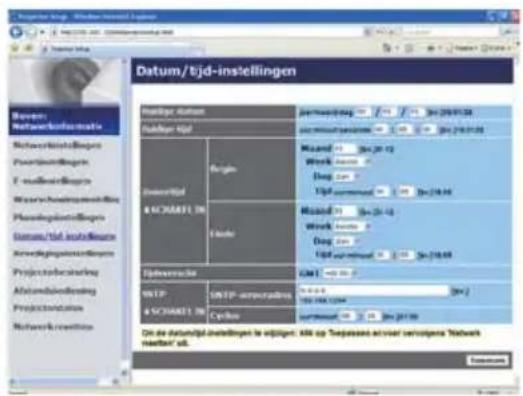Click the SNTP-serveradres input field
The height and width of the screenshot is (396, 523).
click(374, 291)
